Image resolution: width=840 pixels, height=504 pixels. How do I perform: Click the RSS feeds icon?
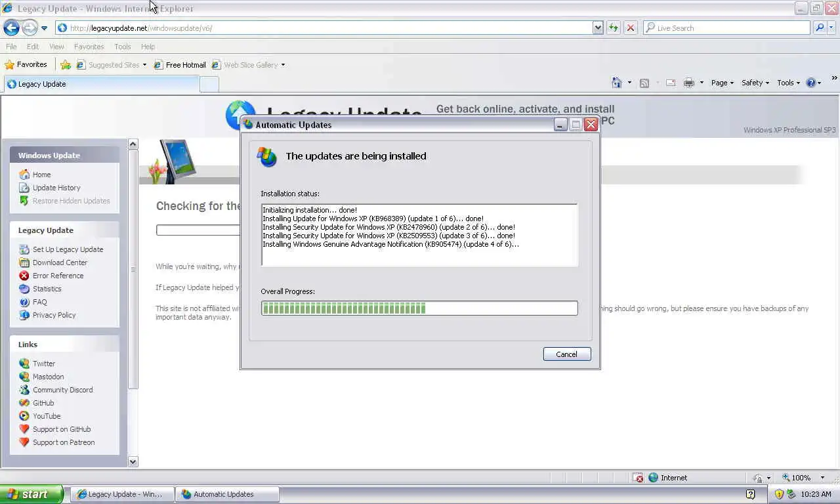pyautogui.click(x=644, y=83)
